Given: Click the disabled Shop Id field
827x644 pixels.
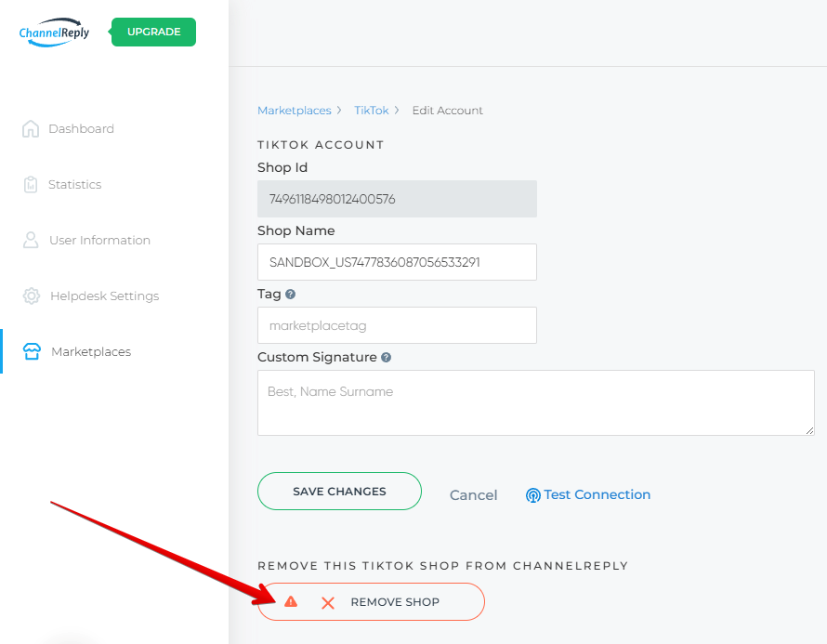Looking at the screenshot, I should [x=397, y=199].
